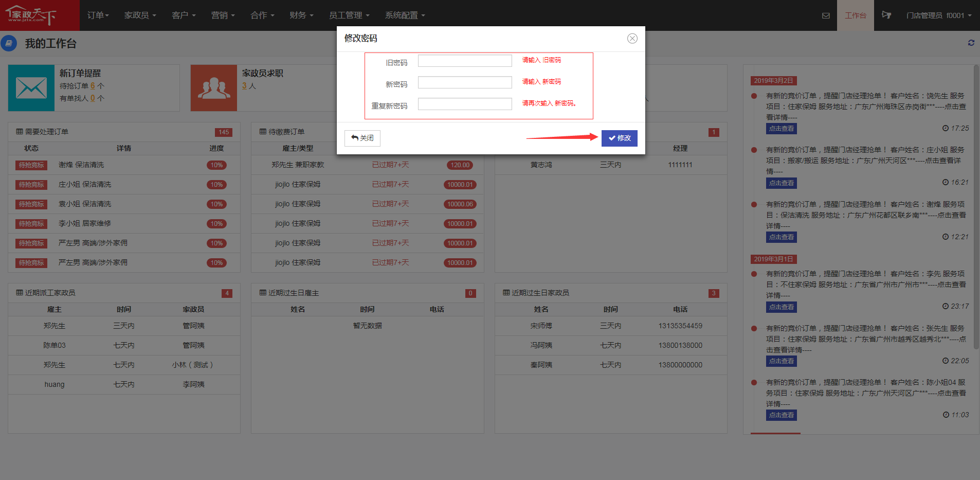Click the clock icon next to 11:03
Image resolution: width=980 pixels, height=480 pixels.
pyautogui.click(x=946, y=415)
